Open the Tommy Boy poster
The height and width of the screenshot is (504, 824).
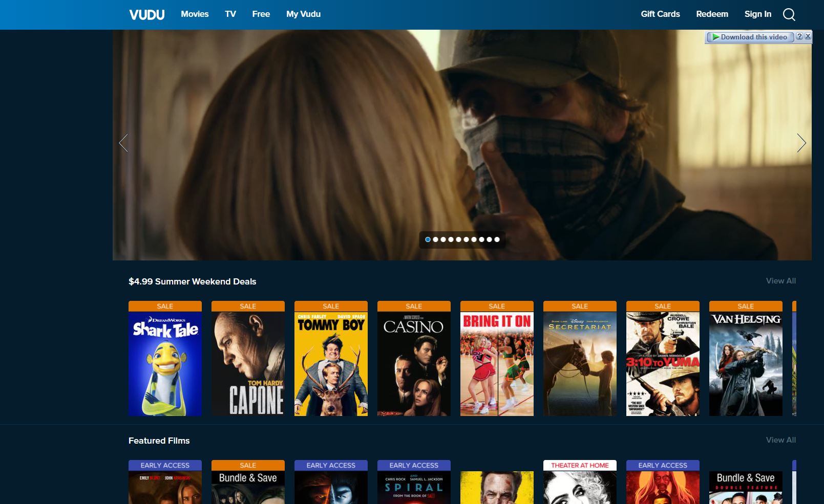[x=331, y=358]
